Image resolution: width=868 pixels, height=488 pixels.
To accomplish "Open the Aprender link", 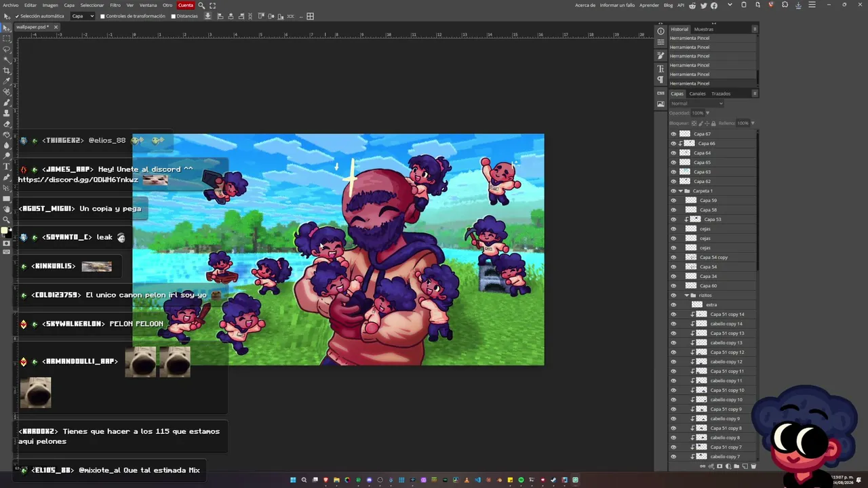I will (650, 5).
